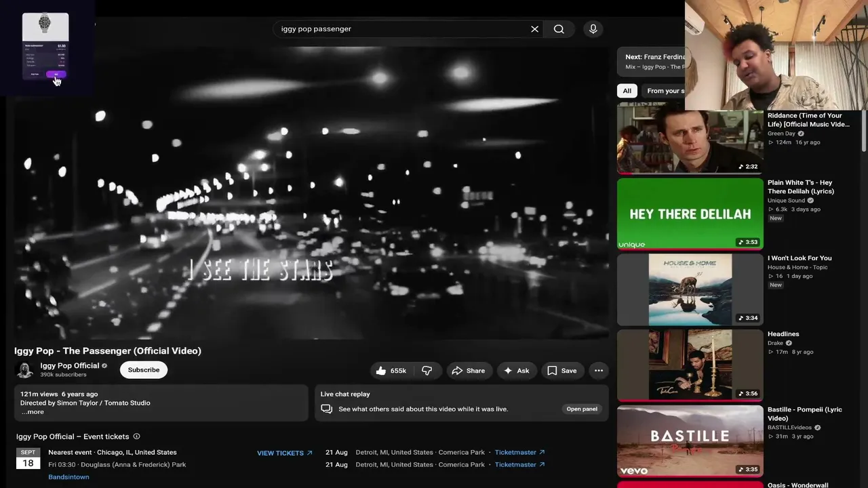Open the live chat replay panel
Viewport: 868px width, 488px height.
coord(582,409)
